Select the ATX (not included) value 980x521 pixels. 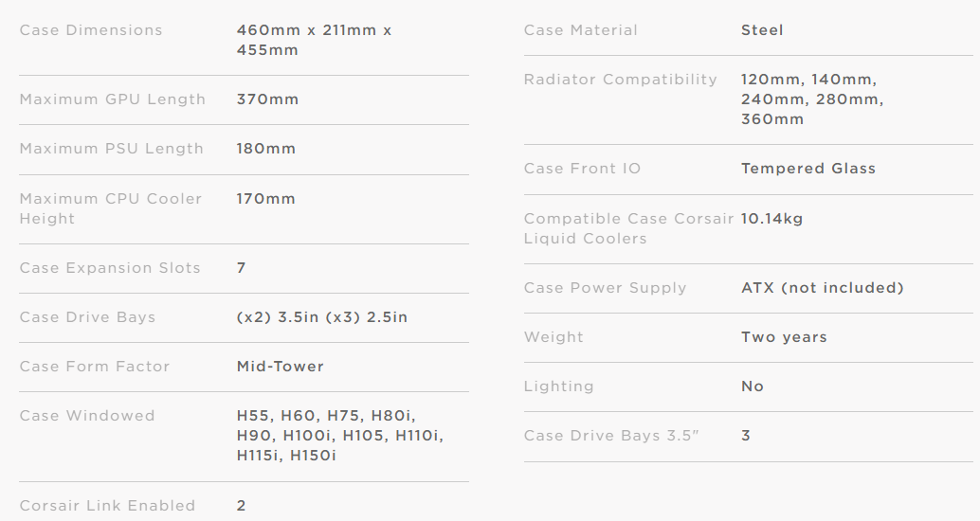coord(823,288)
